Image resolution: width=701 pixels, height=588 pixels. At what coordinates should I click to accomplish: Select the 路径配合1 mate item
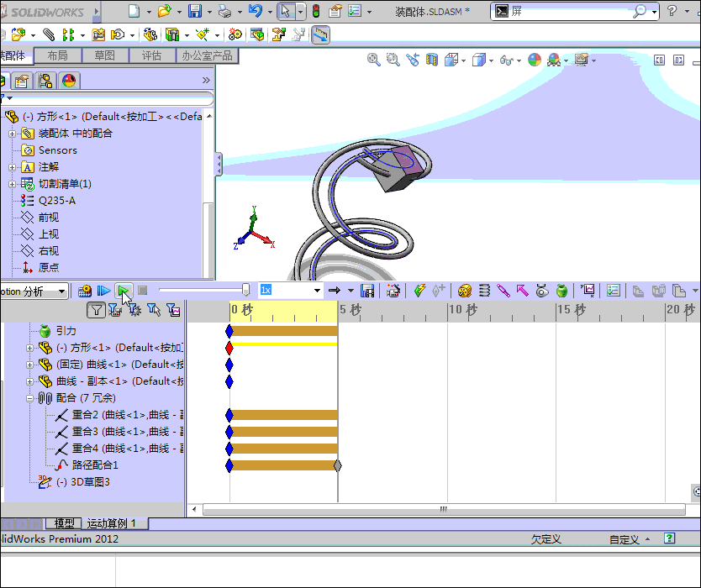tap(95, 465)
